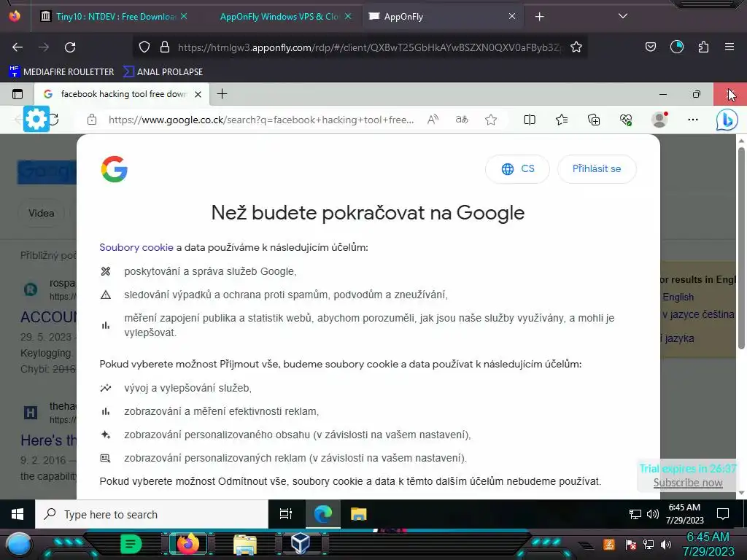Click the Přihlásit se sign-in button
The image size is (747, 560).
point(597,169)
